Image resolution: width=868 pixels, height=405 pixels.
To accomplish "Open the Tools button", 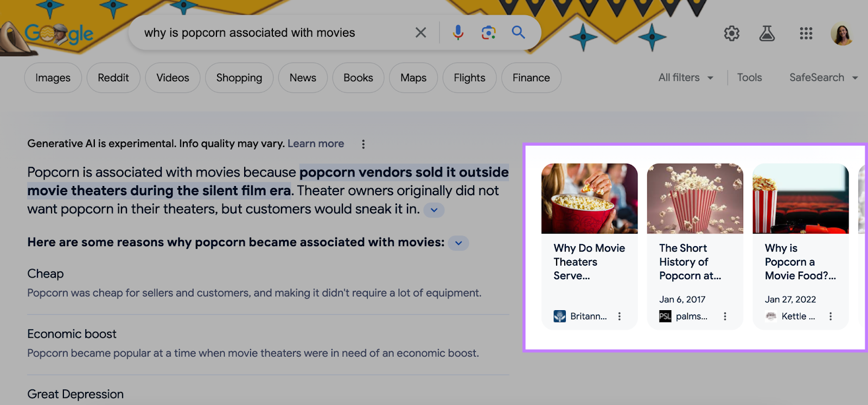I will tap(749, 78).
